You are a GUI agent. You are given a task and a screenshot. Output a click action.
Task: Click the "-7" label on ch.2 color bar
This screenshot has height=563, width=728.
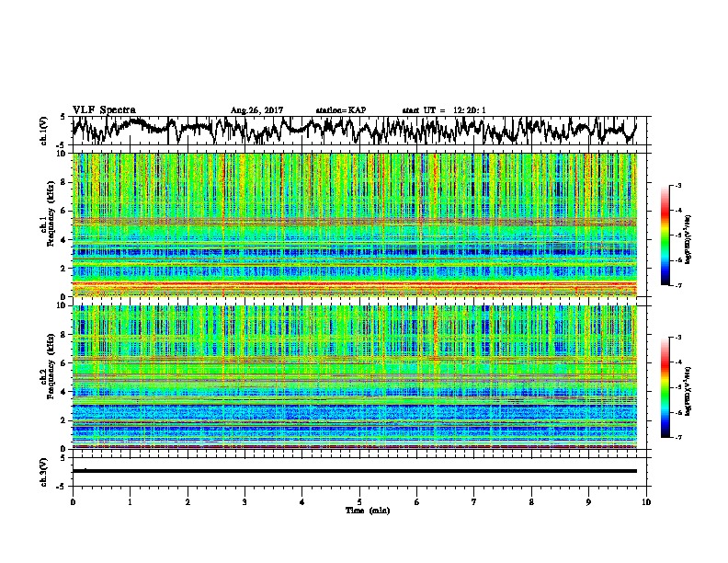677,438
